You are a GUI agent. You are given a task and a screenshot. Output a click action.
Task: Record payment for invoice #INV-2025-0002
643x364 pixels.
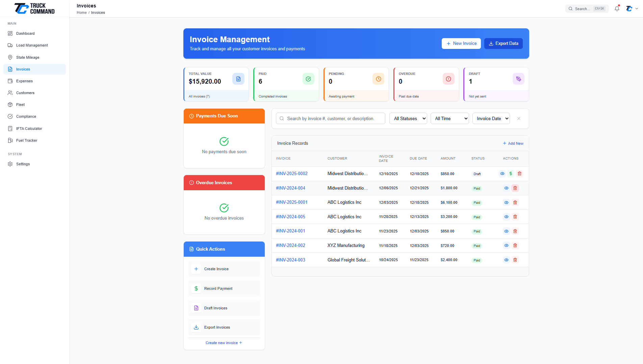(511, 174)
